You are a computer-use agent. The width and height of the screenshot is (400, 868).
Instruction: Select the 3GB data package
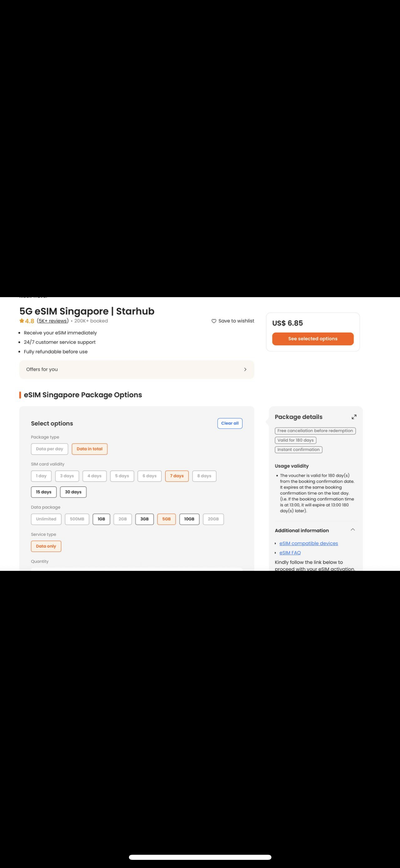[x=145, y=519]
